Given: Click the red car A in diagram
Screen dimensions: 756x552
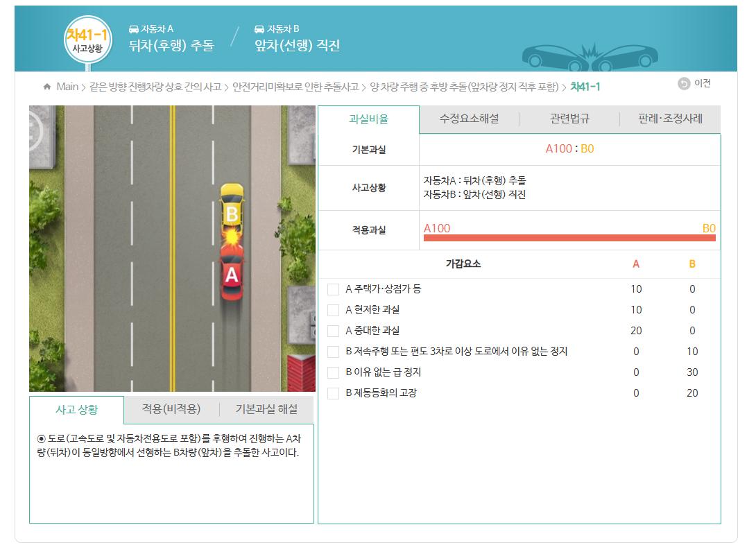Looking at the screenshot, I should click(232, 277).
